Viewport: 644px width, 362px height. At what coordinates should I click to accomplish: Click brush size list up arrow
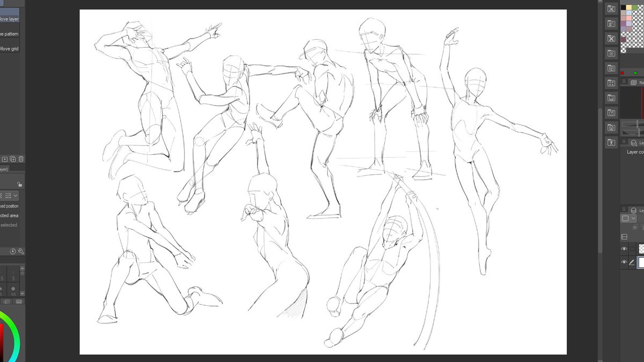pos(22,268)
